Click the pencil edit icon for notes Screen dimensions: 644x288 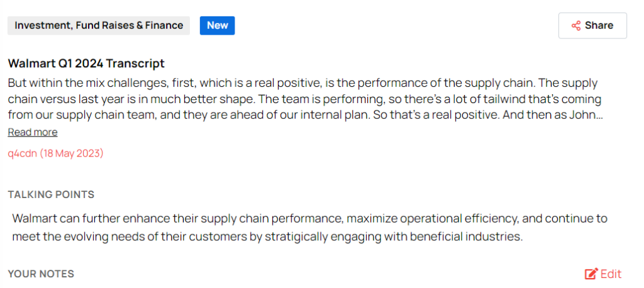591,274
